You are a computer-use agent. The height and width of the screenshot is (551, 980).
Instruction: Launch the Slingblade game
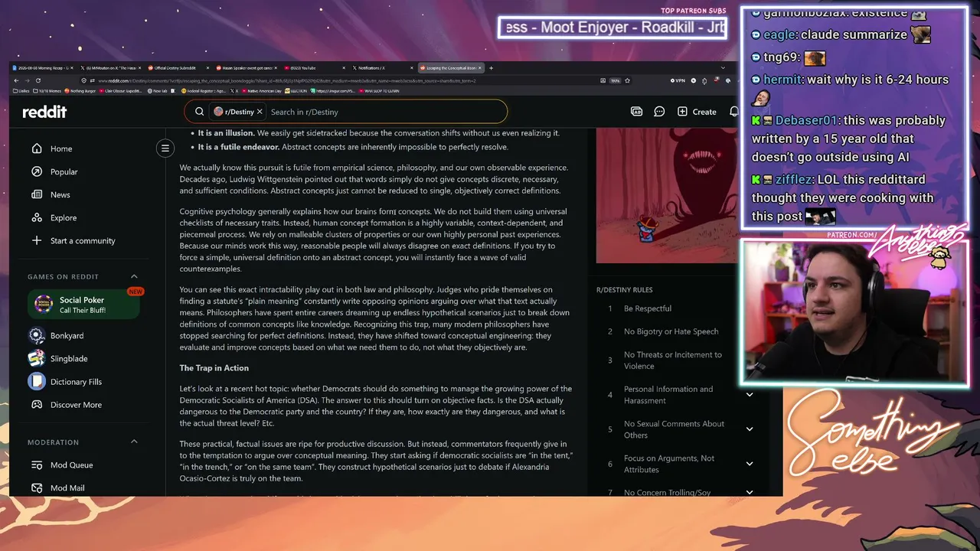(x=69, y=358)
